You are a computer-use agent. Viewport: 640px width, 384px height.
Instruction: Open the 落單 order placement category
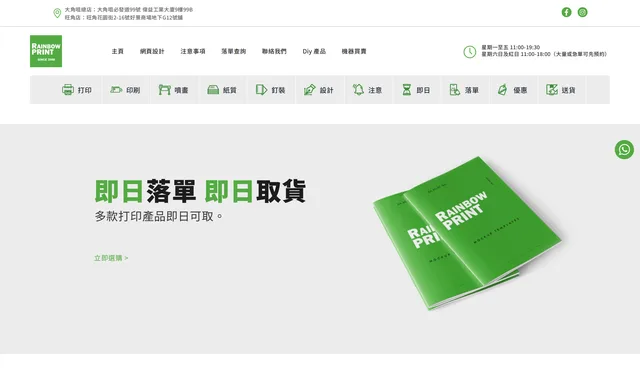464,90
